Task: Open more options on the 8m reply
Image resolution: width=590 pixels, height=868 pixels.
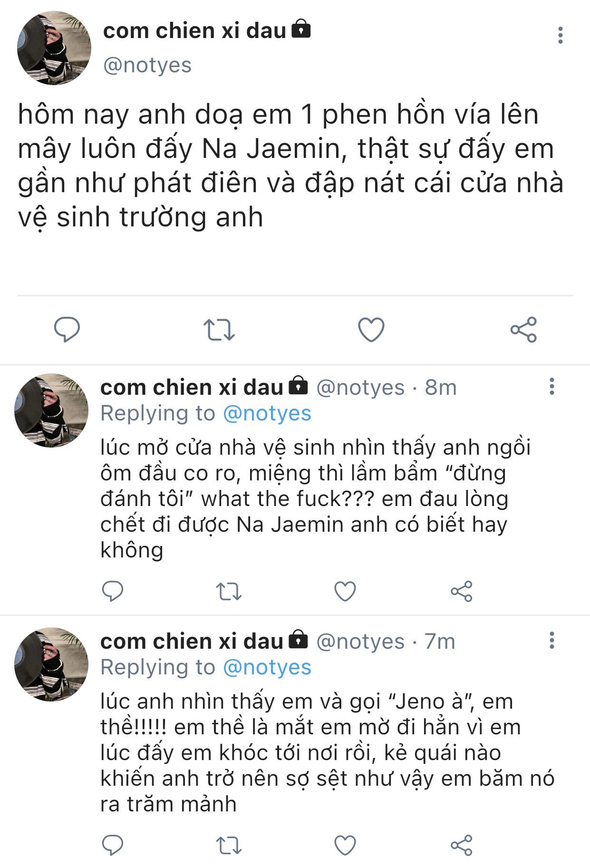Action: (x=551, y=387)
